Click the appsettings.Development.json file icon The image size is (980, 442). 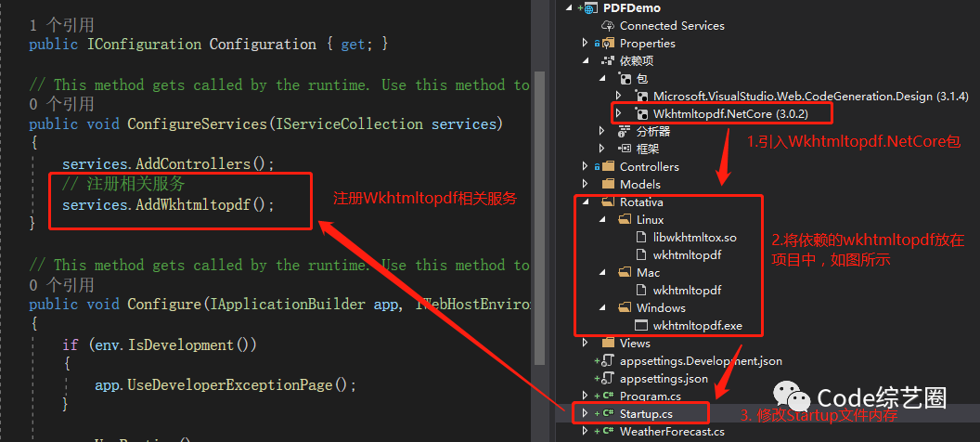(608, 360)
